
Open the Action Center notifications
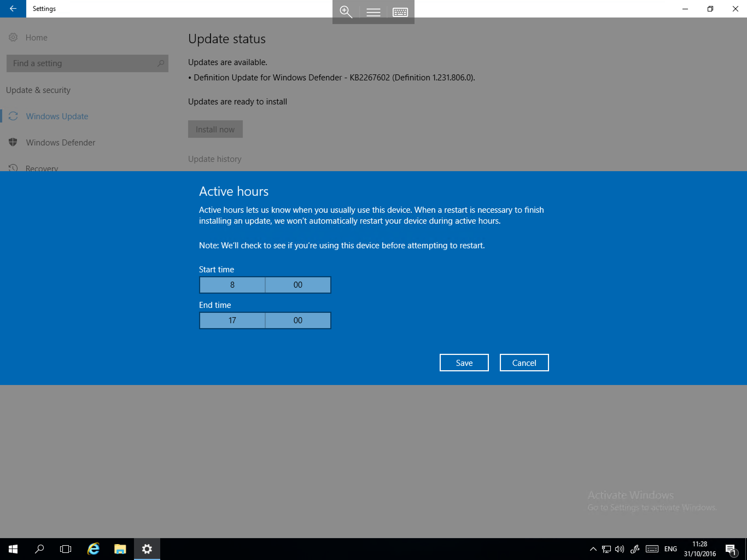click(x=731, y=550)
